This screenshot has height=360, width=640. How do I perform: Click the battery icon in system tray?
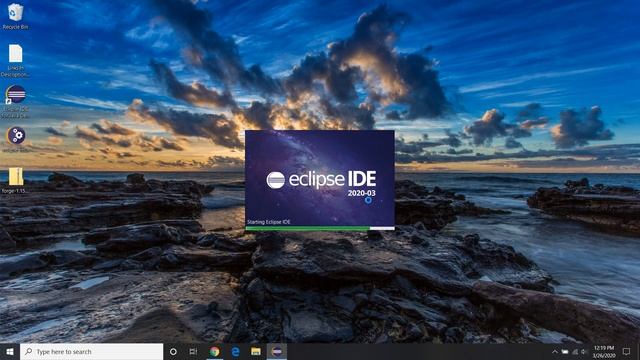tap(565, 352)
